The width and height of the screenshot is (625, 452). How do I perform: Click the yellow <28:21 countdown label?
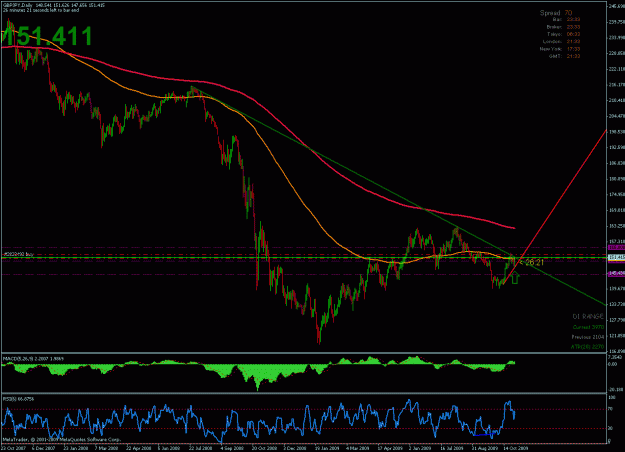click(532, 262)
